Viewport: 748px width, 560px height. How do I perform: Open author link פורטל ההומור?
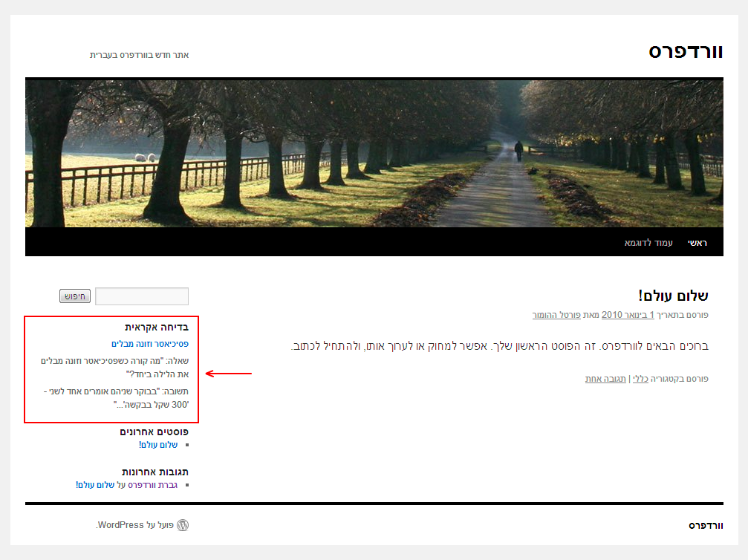tap(556, 315)
